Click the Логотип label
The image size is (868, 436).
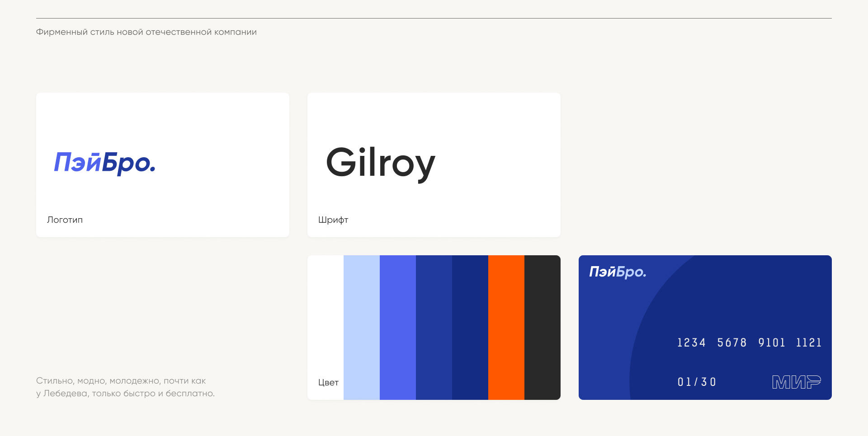click(65, 220)
